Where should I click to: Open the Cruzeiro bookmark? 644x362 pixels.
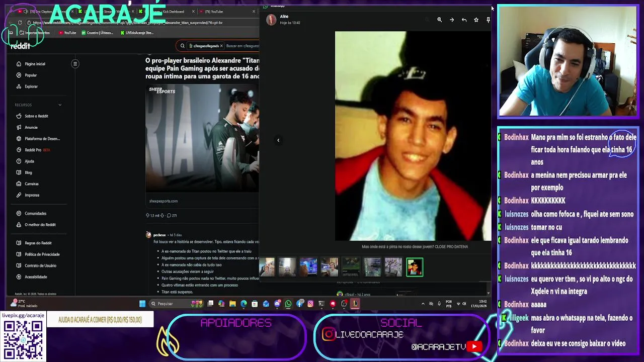97,33
